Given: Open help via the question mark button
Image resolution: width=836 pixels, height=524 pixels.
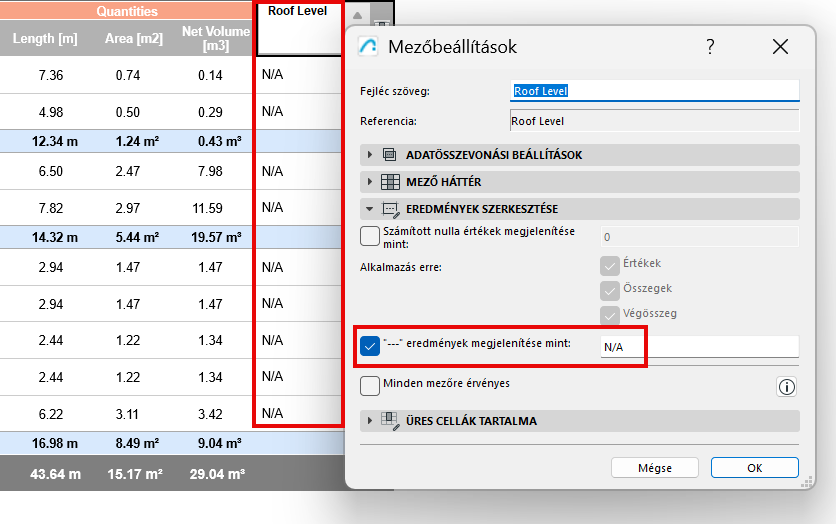Looking at the screenshot, I should coord(710,47).
